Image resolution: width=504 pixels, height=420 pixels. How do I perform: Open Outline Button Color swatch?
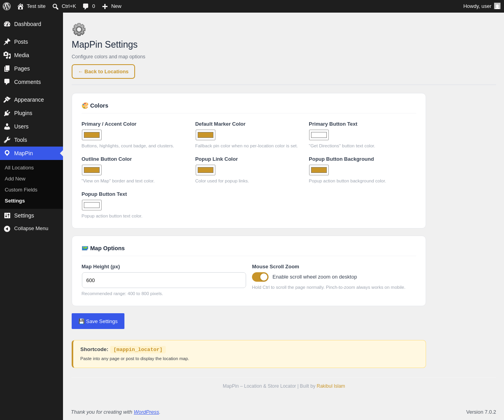[92, 170]
